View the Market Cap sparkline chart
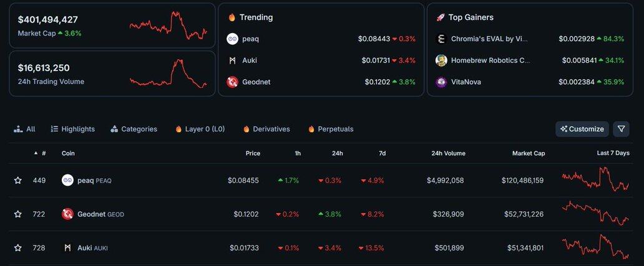This screenshot has width=644, height=266. point(168,26)
